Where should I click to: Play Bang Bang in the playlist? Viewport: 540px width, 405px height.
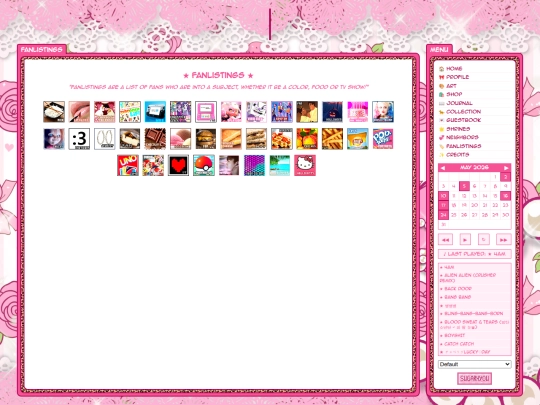[x=457, y=297]
